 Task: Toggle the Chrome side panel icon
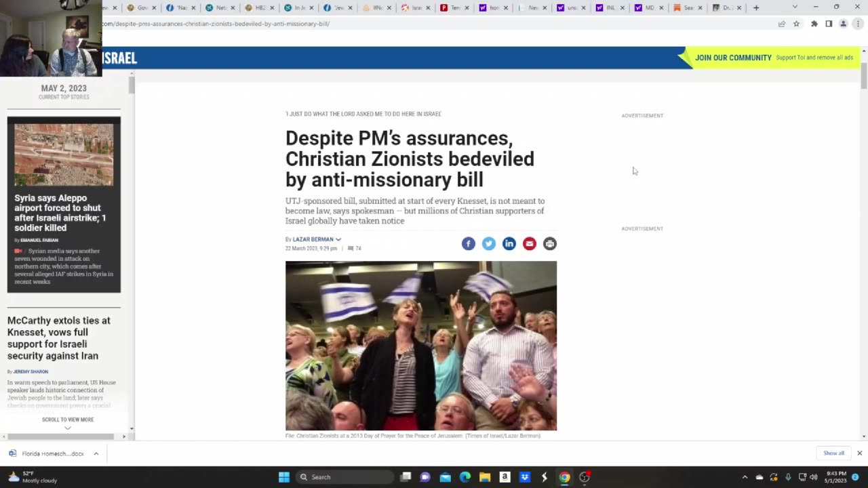point(829,24)
